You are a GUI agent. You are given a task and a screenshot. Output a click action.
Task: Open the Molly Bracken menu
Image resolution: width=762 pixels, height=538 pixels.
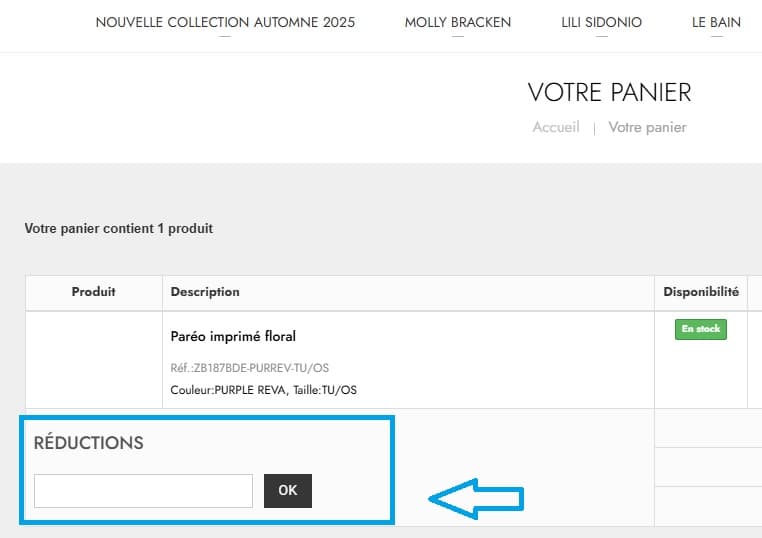coord(458,22)
